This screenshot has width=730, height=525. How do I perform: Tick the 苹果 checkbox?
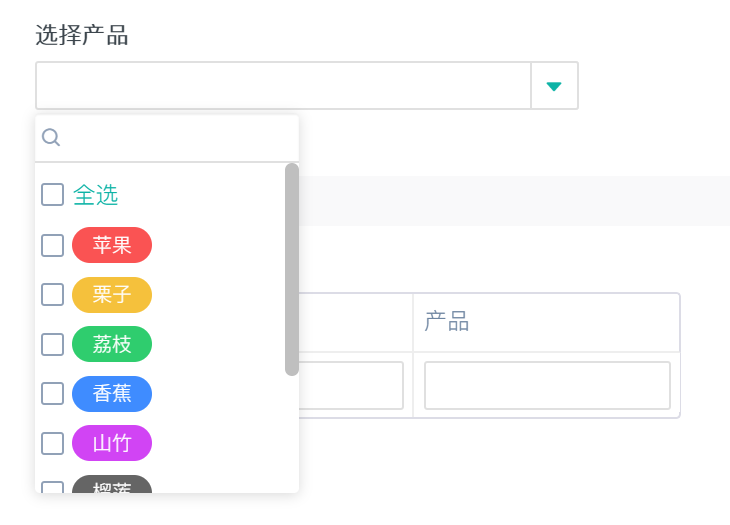click(x=52, y=245)
